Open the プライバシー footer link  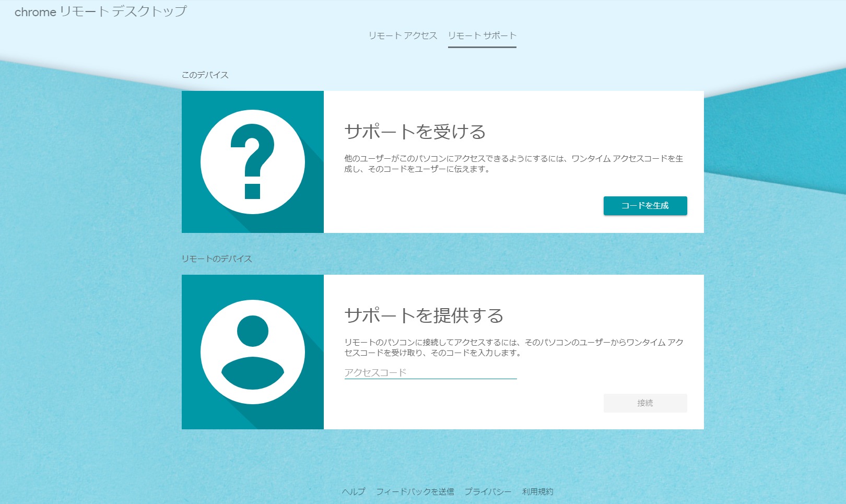coord(488,491)
